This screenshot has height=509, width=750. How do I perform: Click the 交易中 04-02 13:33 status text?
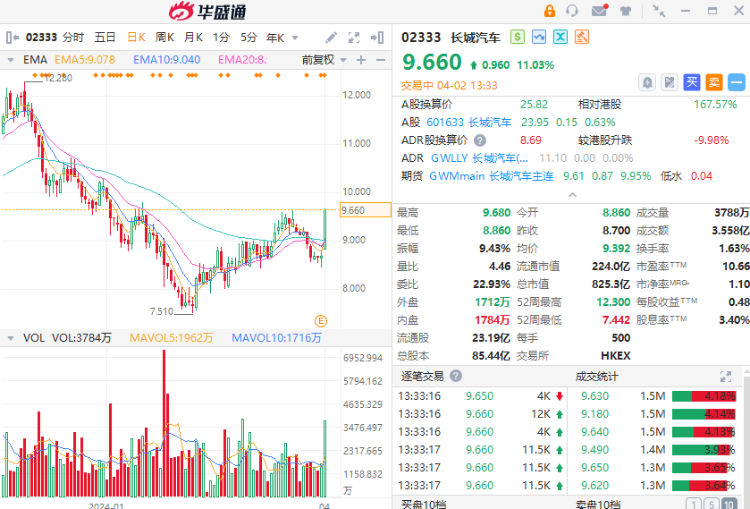[449, 86]
